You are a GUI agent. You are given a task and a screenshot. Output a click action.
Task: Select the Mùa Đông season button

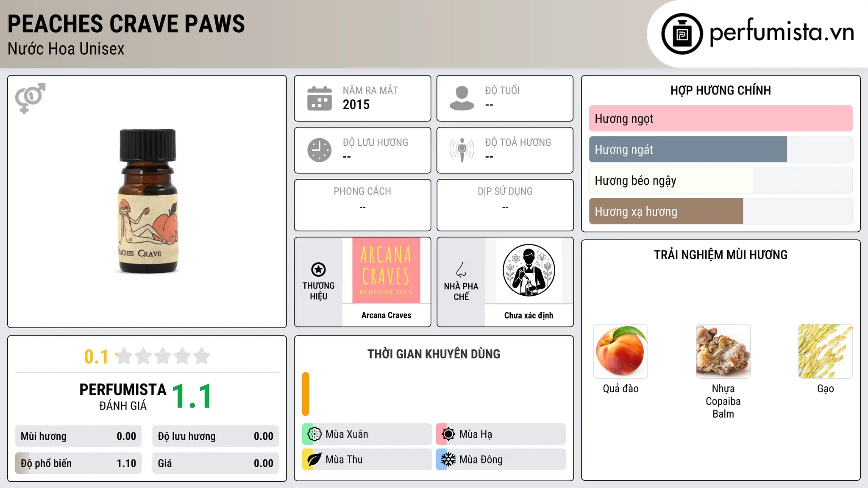pyautogui.click(x=501, y=460)
